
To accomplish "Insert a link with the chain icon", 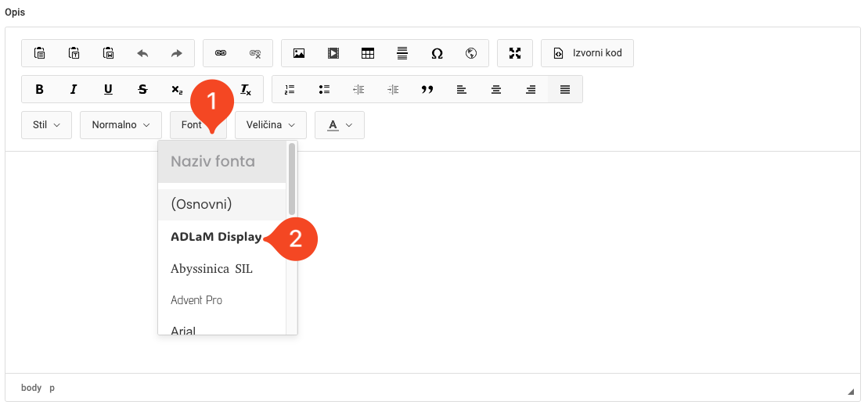I will coord(221,53).
